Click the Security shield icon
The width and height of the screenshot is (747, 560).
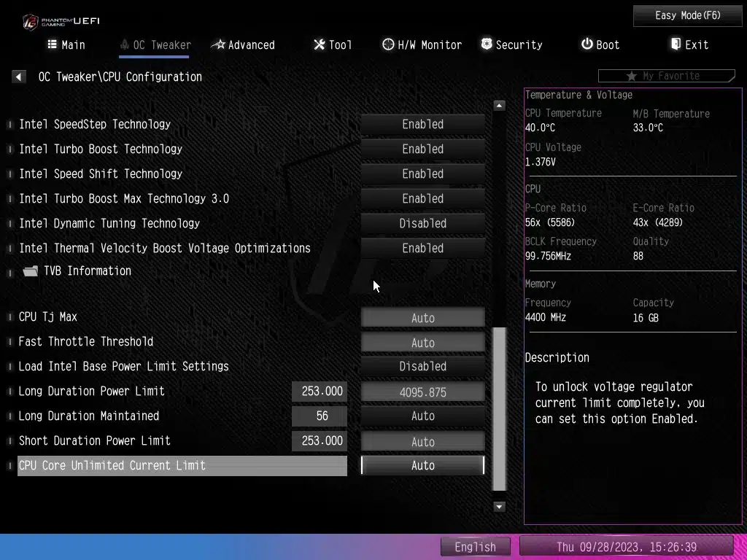487,44
